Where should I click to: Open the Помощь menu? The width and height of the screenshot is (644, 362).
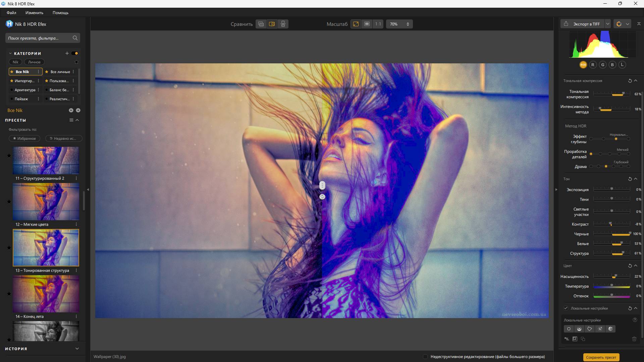pyautogui.click(x=60, y=13)
